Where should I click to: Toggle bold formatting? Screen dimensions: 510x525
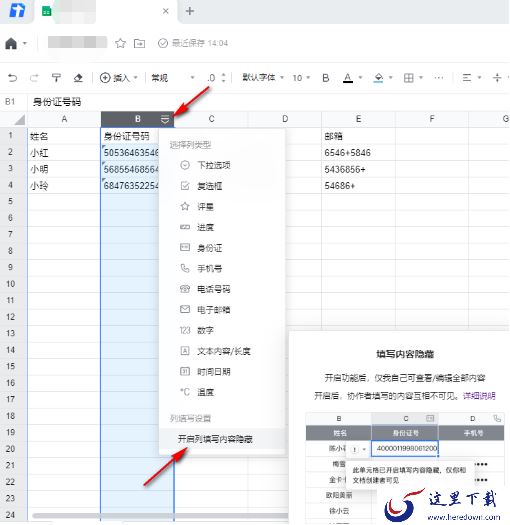pos(325,78)
